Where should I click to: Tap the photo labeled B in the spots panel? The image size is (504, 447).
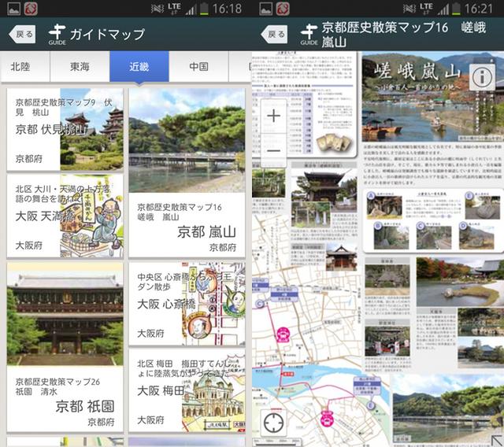[391, 237]
